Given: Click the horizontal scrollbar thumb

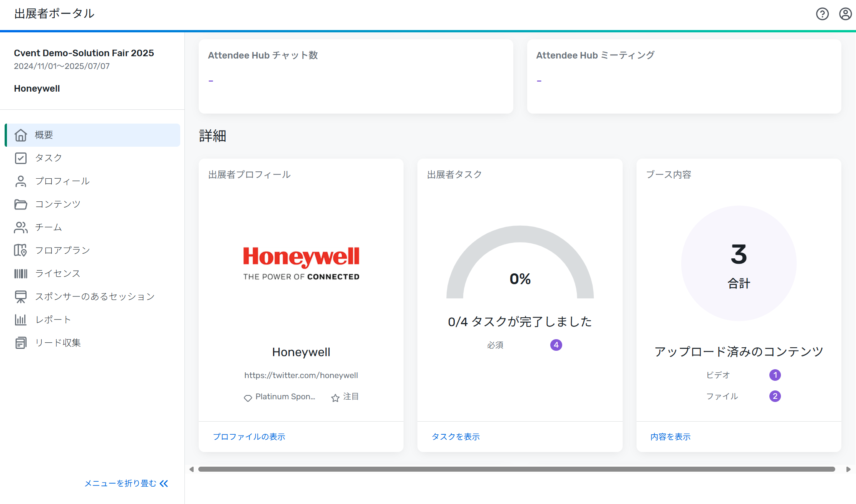Looking at the screenshot, I should click(x=517, y=469).
